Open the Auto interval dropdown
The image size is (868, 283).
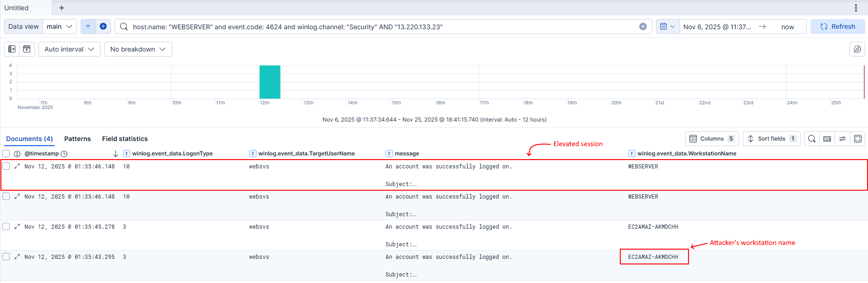pos(69,49)
